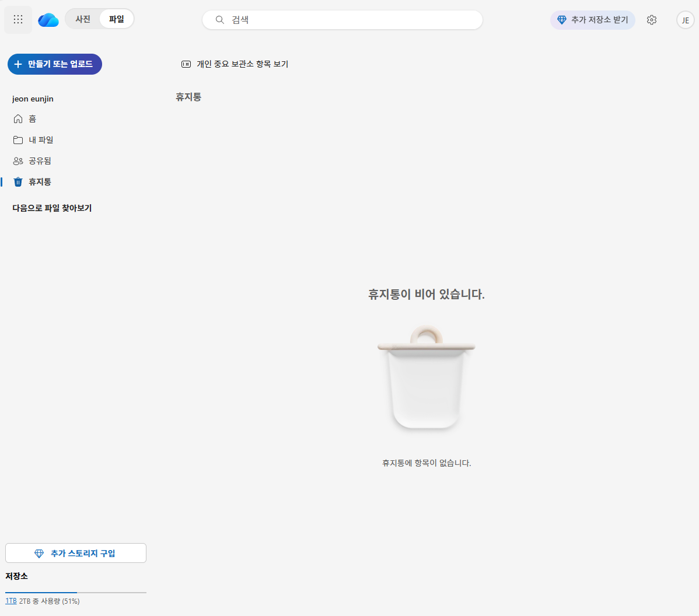699x616 pixels.
Task: Click the personal vault icon
Action: tap(186, 64)
